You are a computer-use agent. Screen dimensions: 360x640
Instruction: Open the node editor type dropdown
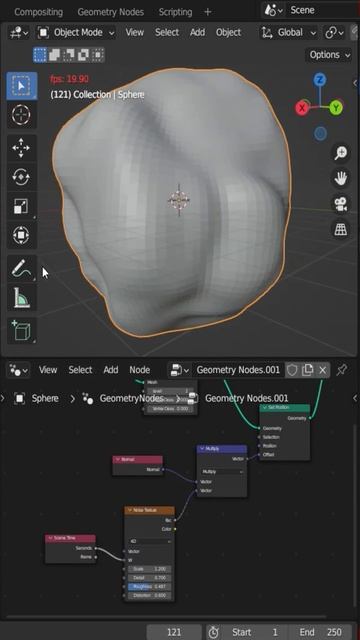pos(19,370)
